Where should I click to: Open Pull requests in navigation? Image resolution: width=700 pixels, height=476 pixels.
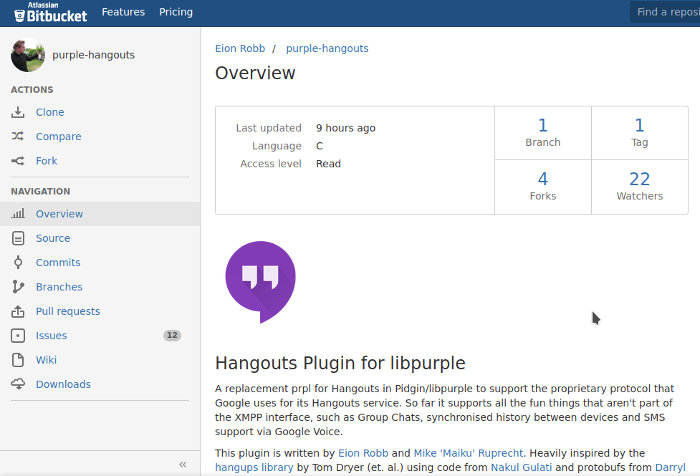click(x=68, y=311)
